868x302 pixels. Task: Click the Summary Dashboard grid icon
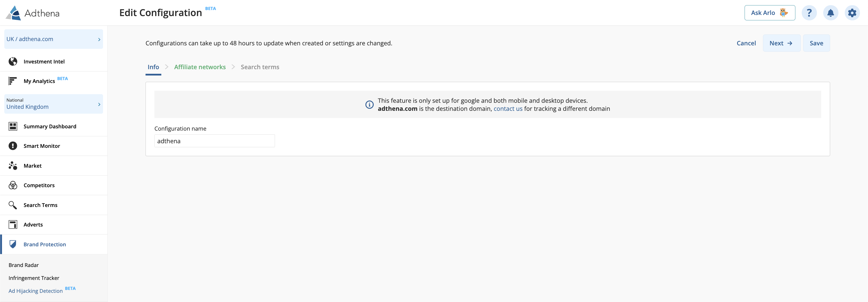13,126
